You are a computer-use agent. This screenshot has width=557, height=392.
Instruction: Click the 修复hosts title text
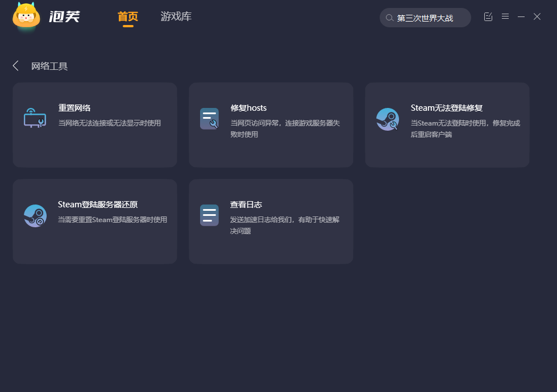tap(248, 108)
